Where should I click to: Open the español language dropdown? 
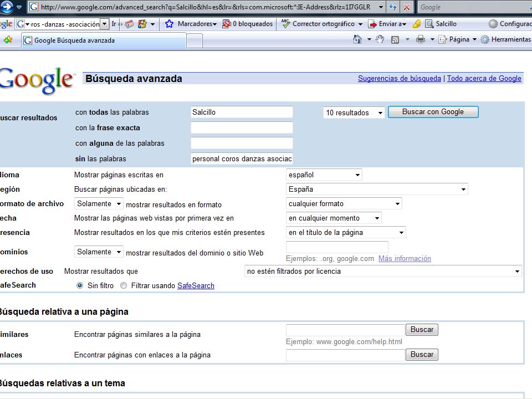pyautogui.click(x=324, y=175)
